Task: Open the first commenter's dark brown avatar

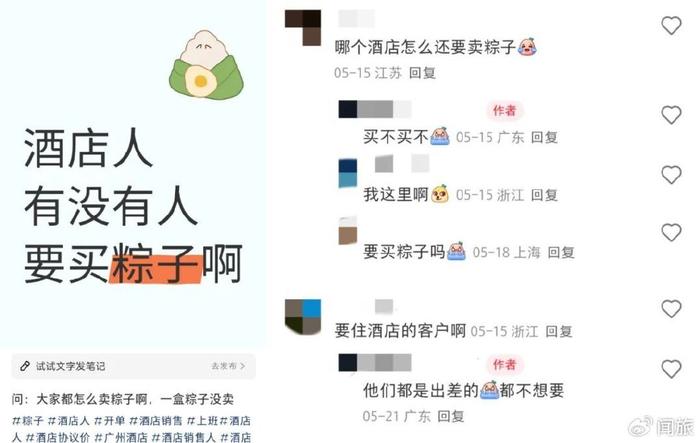Action: (x=303, y=28)
